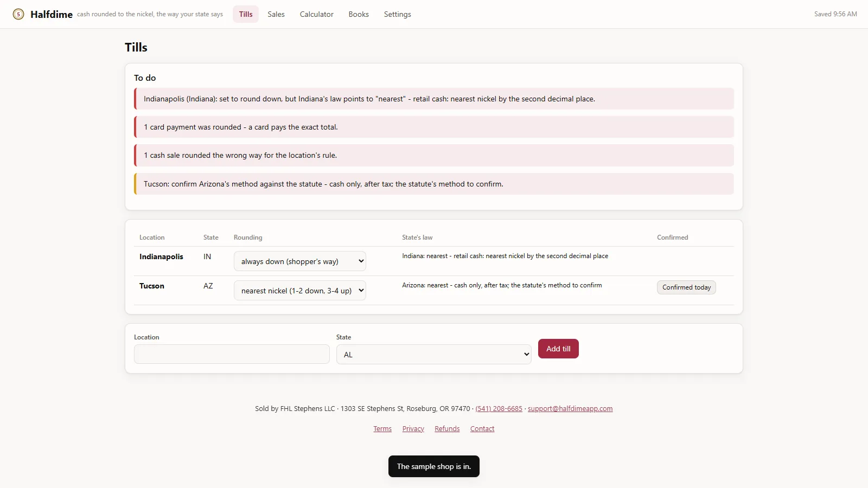
Task: Click the Rounding column header
Action: [x=248, y=237]
